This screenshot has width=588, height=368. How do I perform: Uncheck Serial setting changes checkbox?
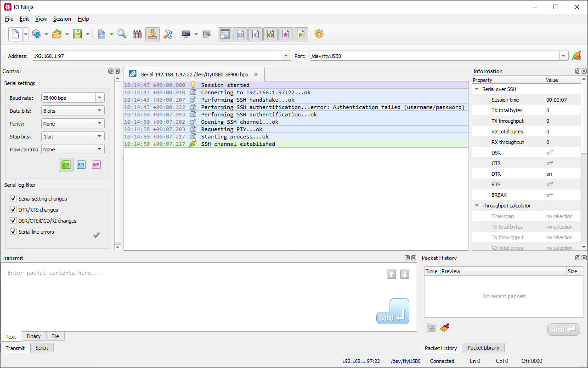coord(13,199)
